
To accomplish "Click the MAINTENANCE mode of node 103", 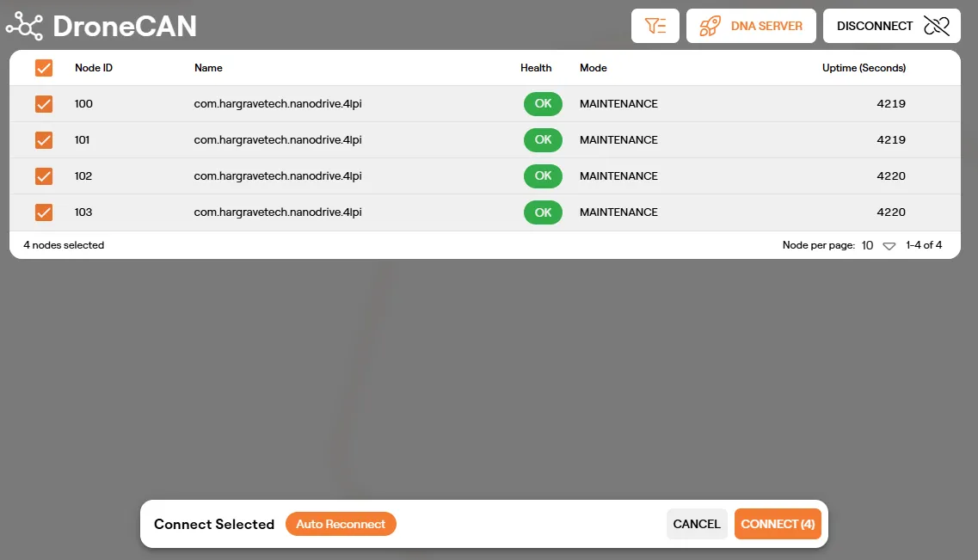I will coord(618,212).
